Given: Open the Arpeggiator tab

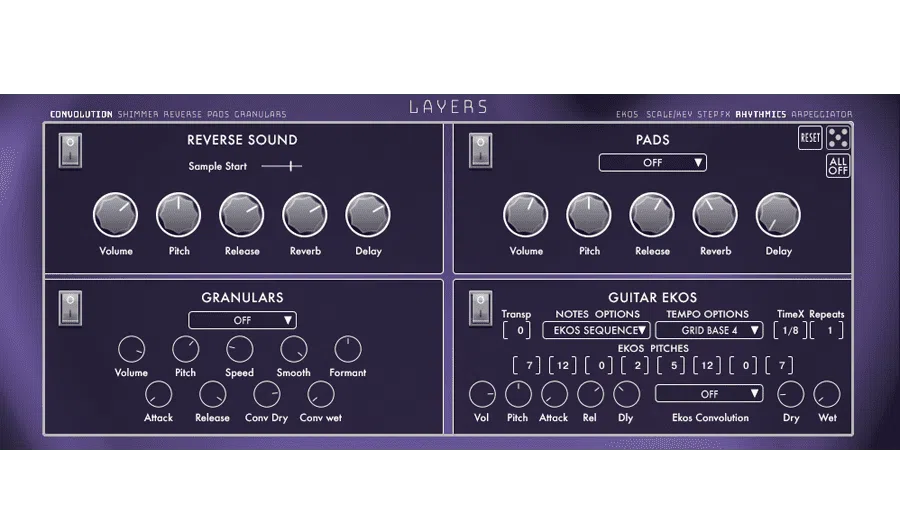Looking at the screenshot, I should click(822, 115).
